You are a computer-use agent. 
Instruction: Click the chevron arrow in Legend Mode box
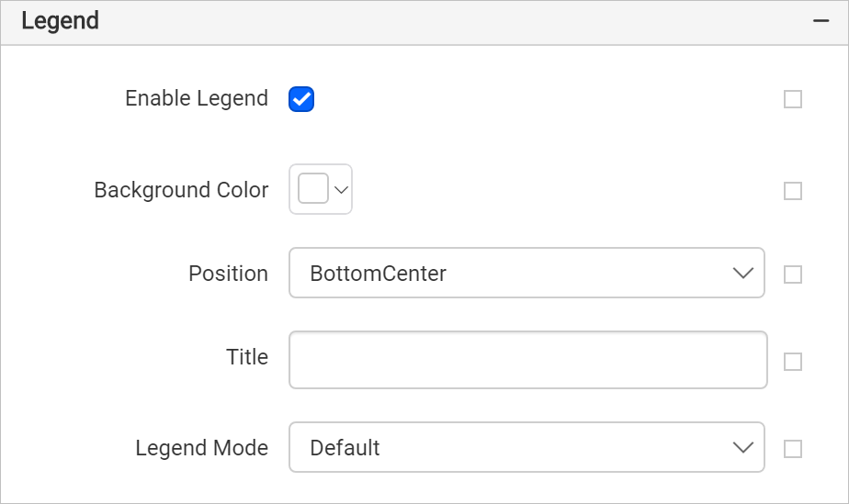pos(742,447)
